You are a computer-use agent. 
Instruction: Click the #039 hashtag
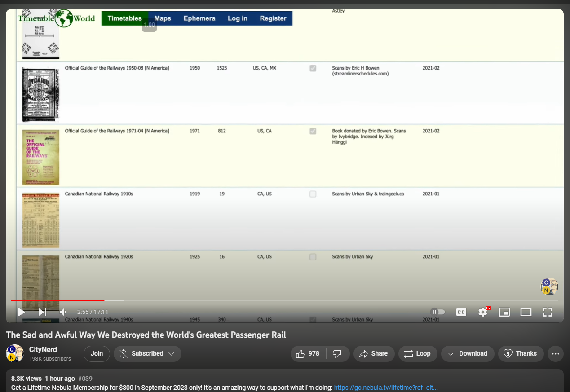click(85, 379)
